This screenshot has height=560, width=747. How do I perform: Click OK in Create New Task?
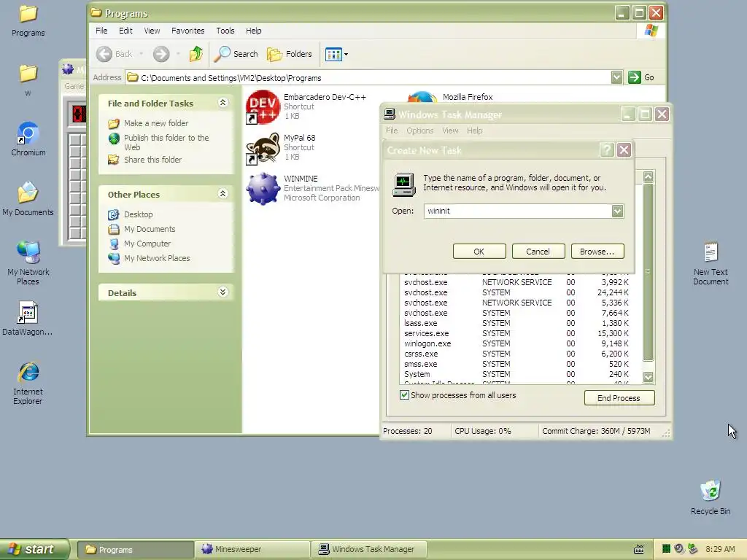[x=479, y=252]
